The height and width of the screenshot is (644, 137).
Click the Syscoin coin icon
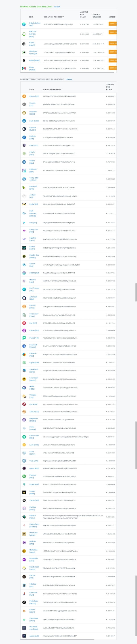(24, 265)
